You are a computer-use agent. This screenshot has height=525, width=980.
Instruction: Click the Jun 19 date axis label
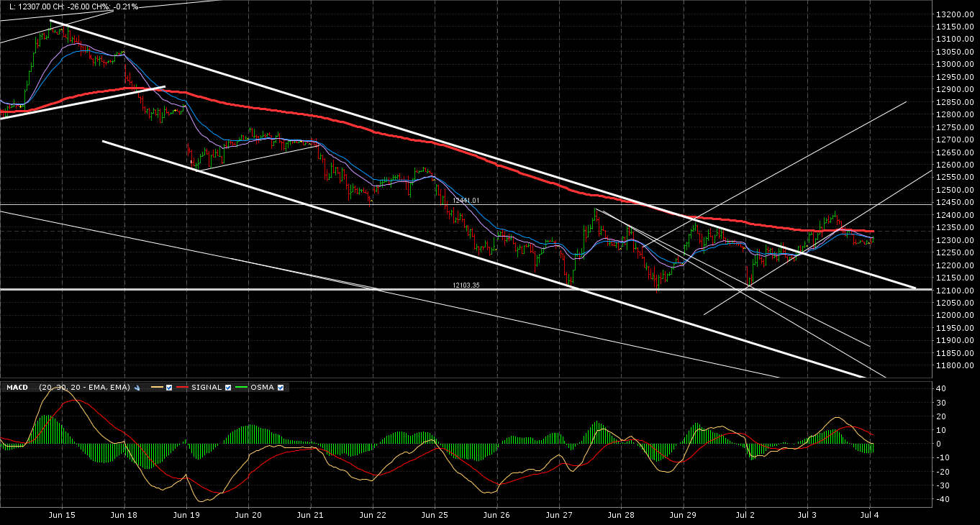click(x=186, y=515)
